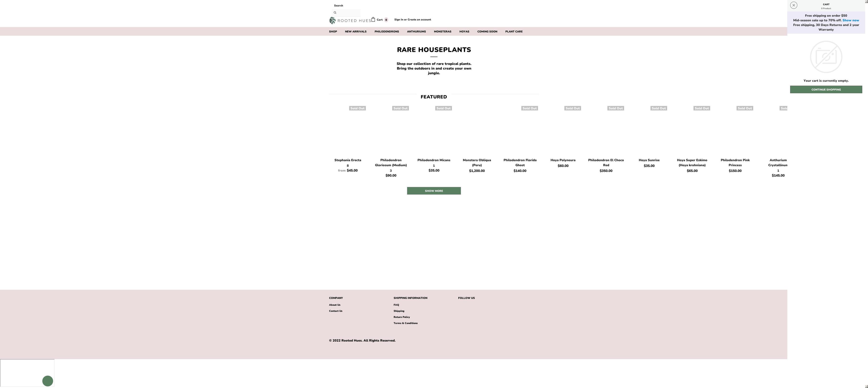Screen dimensions: 868x388
Task: Open COMING SOON page
Action: tap(487, 32)
